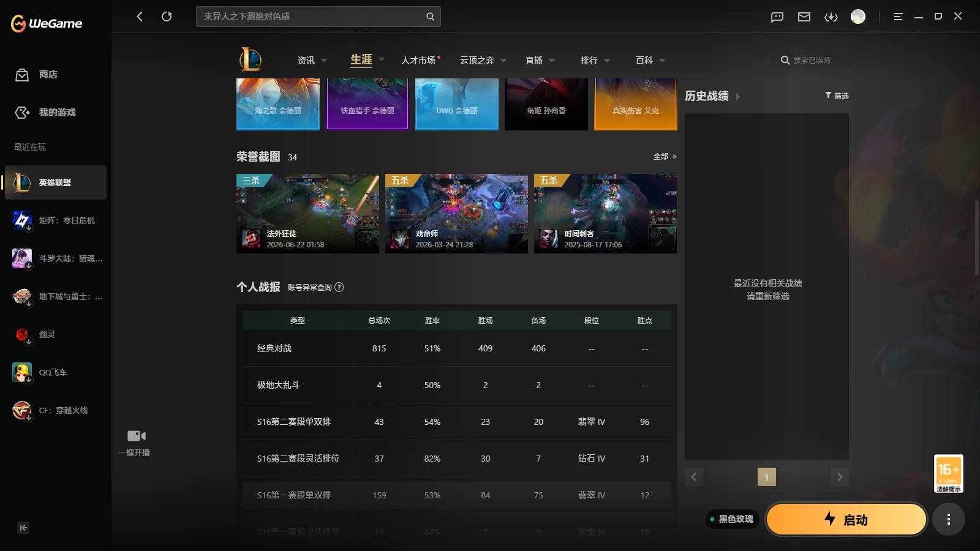This screenshot has width=980, height=551.
Task: Expand 历史战绩 with its arrow
Action: pos(738,97)
